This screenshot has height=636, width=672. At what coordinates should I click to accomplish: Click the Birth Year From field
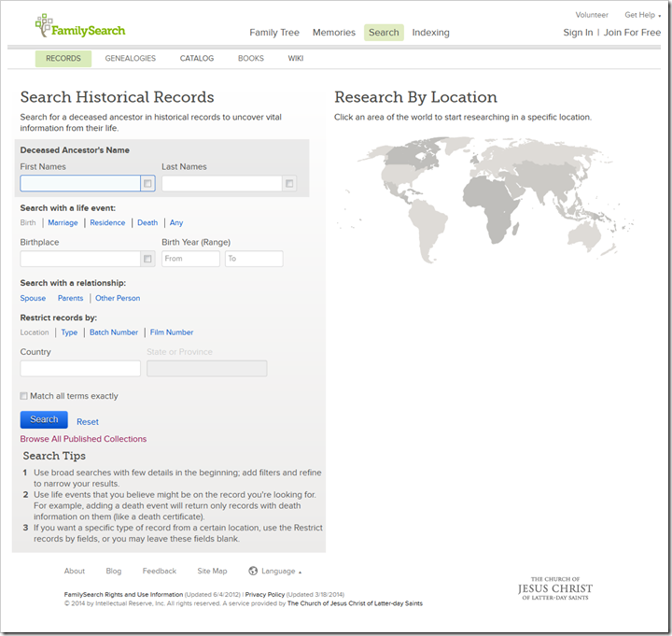[x=190, y=259]
